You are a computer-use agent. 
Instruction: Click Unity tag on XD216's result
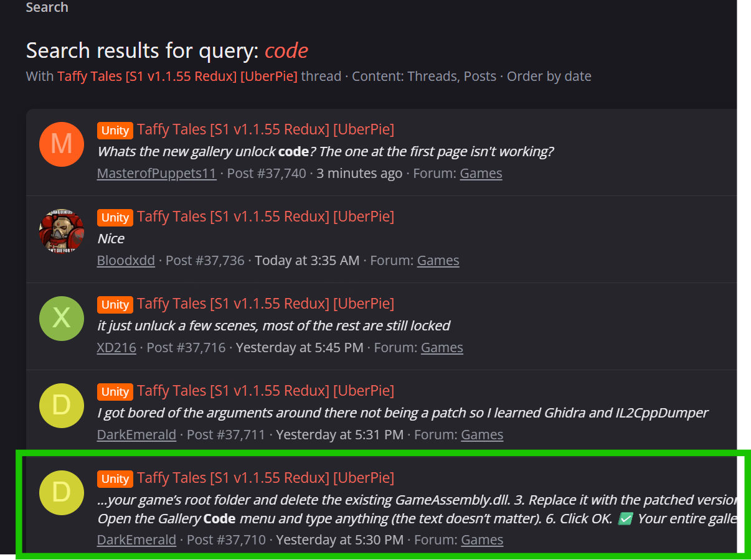115,304
